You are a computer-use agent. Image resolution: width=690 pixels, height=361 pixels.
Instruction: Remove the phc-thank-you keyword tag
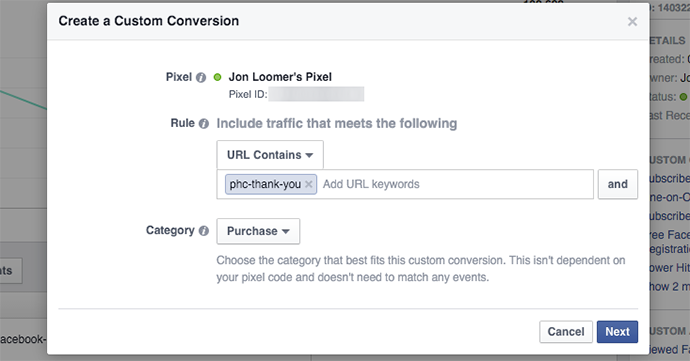tap(309, 184)
